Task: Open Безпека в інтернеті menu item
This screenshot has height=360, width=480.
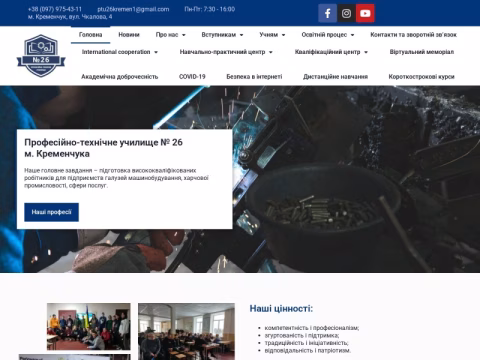Action: point(254,77)
